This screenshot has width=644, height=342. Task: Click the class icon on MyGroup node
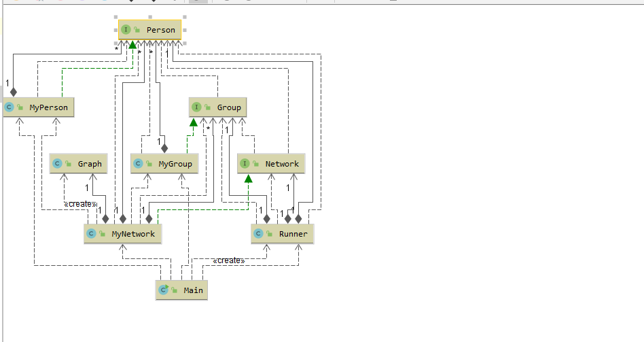(138, 164)
